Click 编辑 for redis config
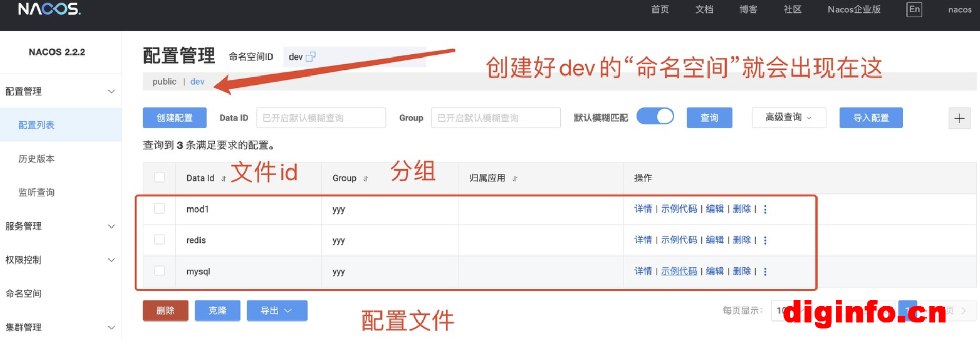 (715, 240)
